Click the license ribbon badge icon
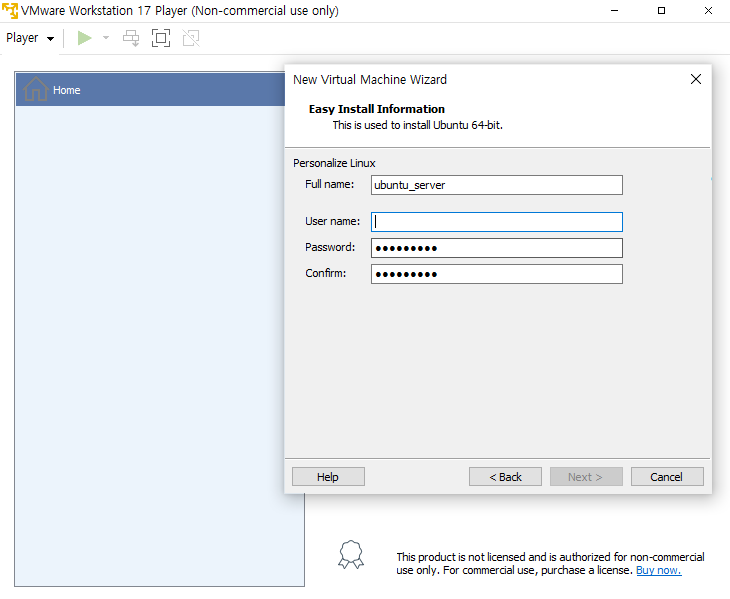730x599 pixels. pyautogui.click(x=351, y=555)
